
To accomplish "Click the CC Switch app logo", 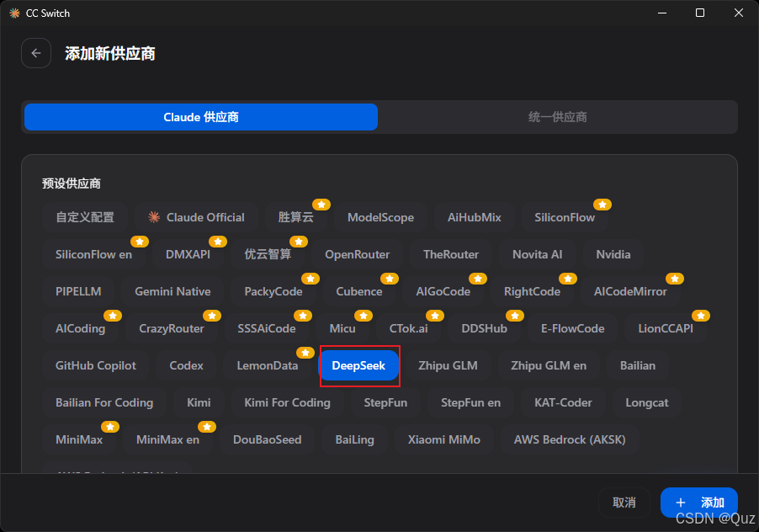I will coord(14,13).
